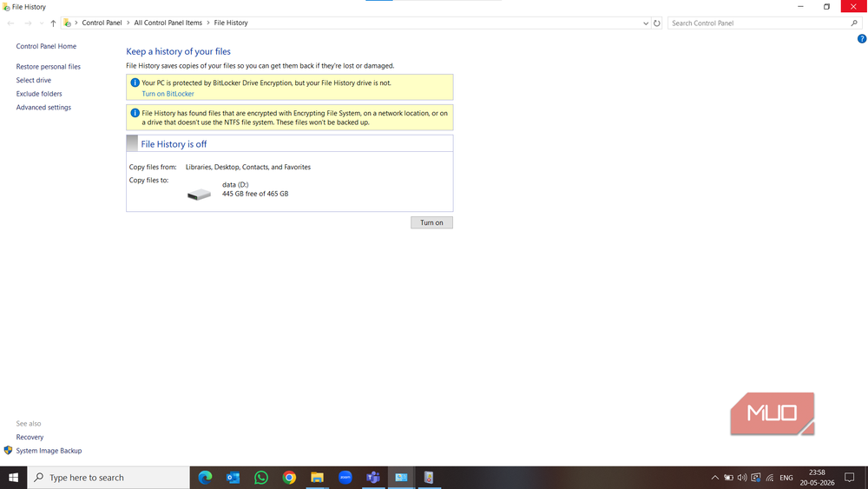The height and width of the screenshot is (489, 868).
Task: Open Select drive settings
Action: point(33,80)
